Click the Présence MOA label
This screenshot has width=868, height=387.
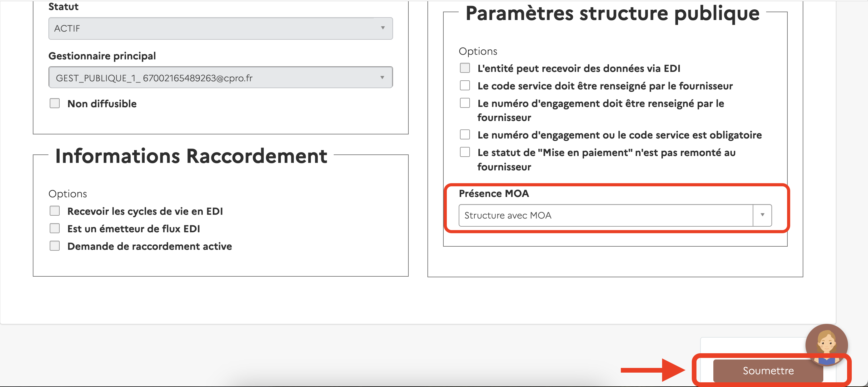click(x=494, y=193)
